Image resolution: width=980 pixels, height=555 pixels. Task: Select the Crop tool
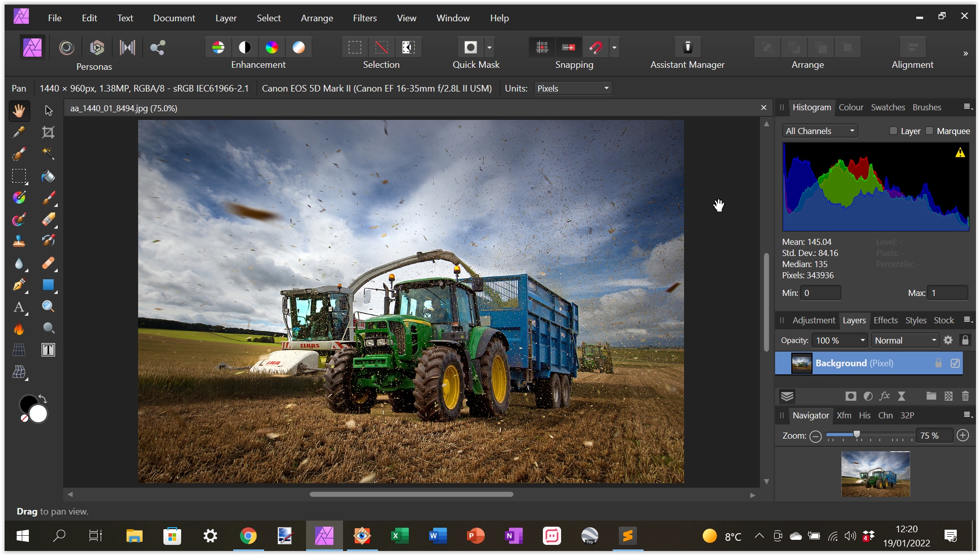pyautogui.click(x=48, y=132)
